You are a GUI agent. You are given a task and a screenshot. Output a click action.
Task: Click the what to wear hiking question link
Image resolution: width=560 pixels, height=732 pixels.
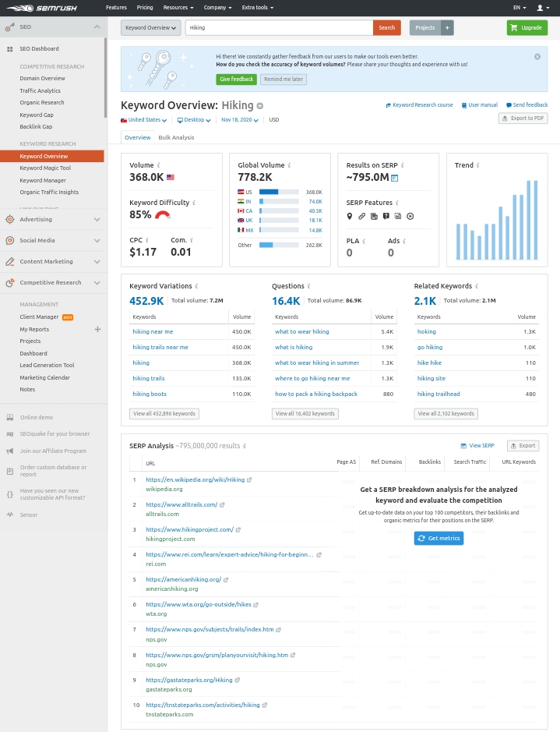301,332
